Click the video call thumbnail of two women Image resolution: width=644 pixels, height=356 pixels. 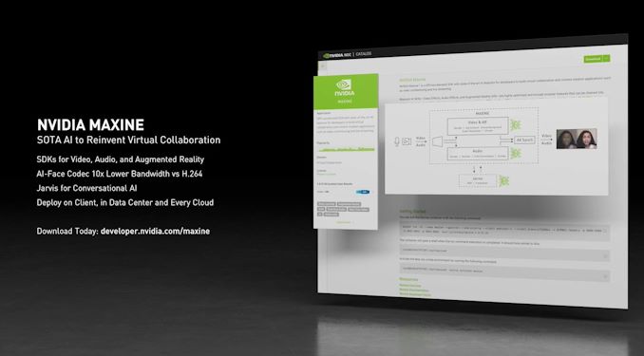pyautogui.click(x=577, y=140)
